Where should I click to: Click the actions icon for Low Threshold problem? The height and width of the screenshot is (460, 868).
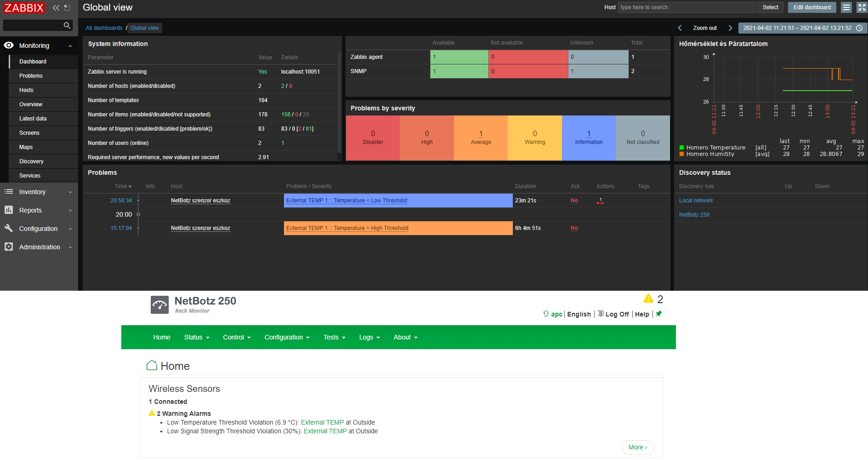tap(600, 201)
